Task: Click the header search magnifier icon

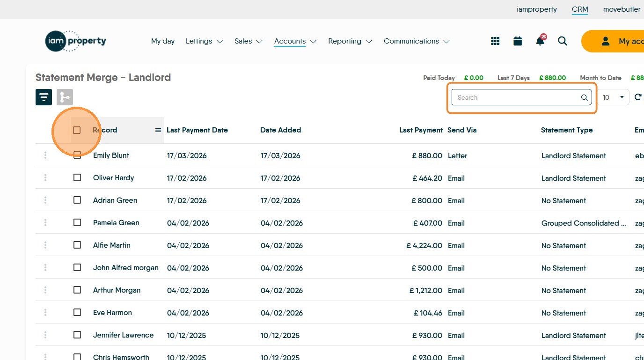Action: (563, 41)
